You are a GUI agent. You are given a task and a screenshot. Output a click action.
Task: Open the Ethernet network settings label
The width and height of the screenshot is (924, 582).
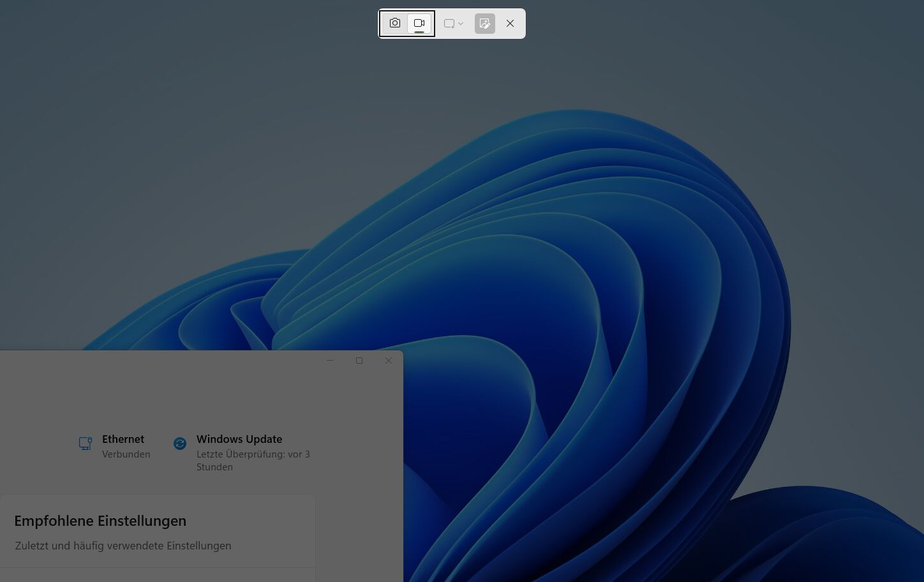click(x=123, y=439)
